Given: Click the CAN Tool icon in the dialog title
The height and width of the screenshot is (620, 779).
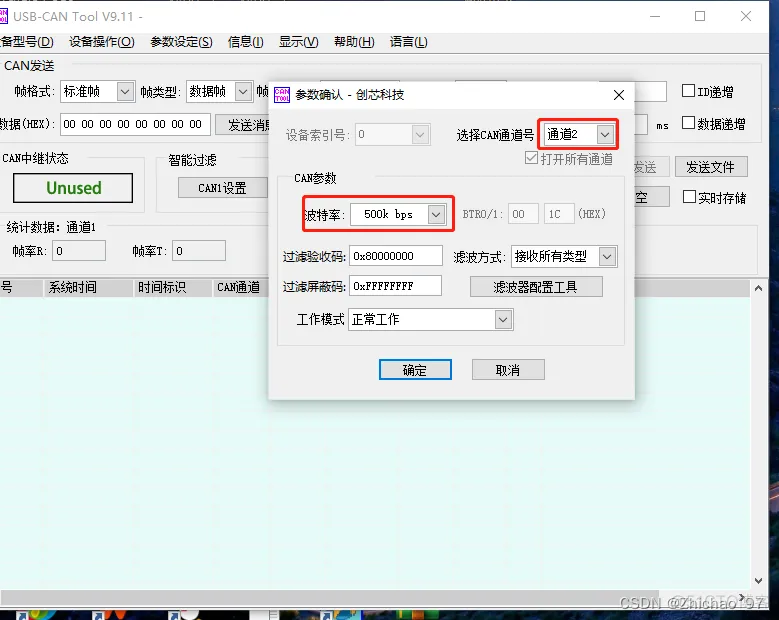Looking at the screenshot, I should click(282, 94).
